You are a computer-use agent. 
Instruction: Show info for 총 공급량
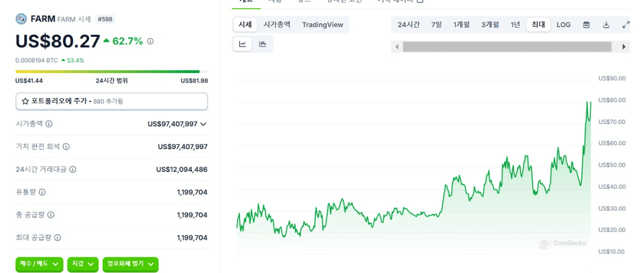(51, 215)
